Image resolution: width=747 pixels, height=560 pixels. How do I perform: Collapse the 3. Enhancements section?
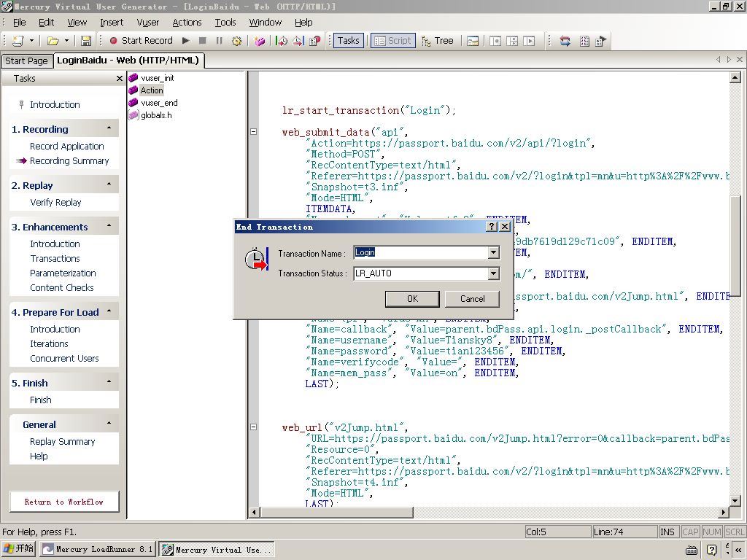tap(109, 226)
